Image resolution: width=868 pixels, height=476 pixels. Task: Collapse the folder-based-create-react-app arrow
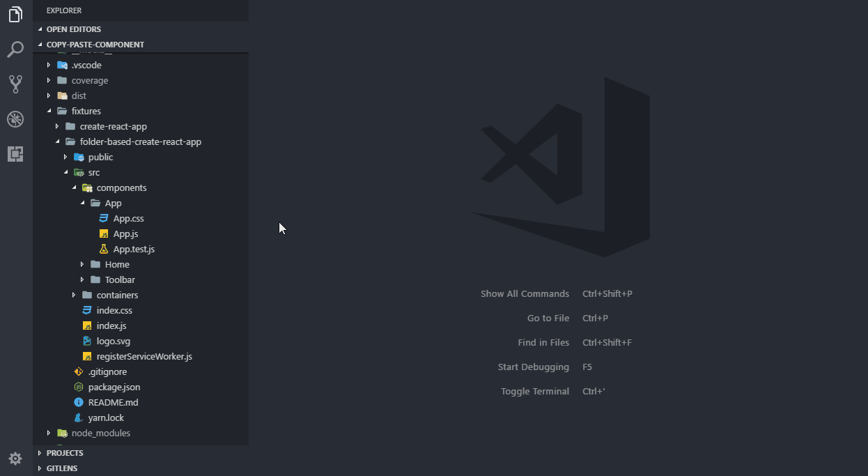57,141
